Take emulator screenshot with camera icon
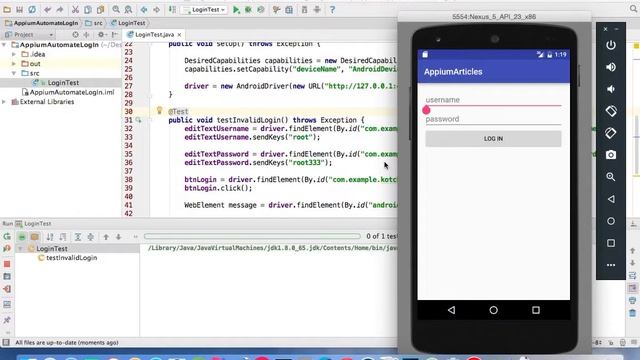The image size is (640, 360). [611, 155]
